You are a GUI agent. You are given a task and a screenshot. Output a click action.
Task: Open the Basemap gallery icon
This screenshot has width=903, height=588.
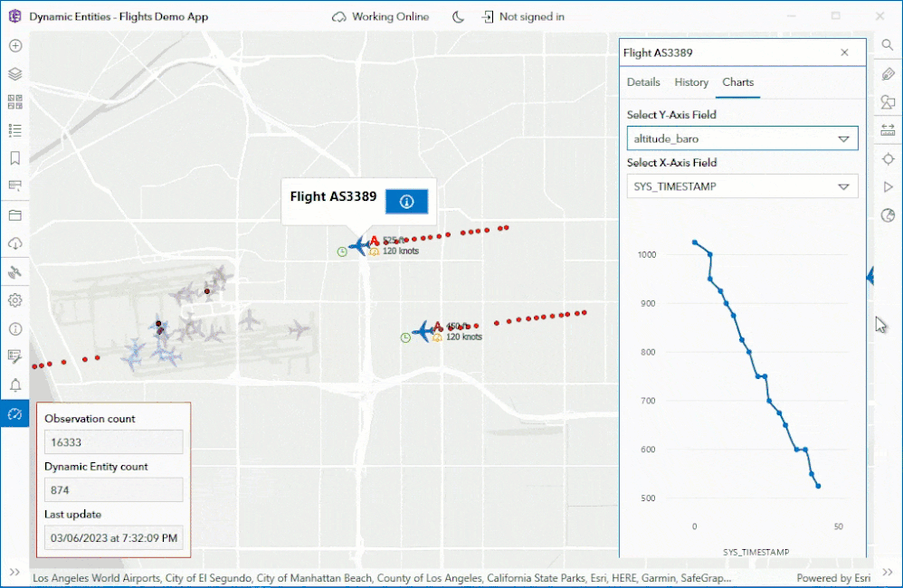pyautogui.click(x=15, y=102)
